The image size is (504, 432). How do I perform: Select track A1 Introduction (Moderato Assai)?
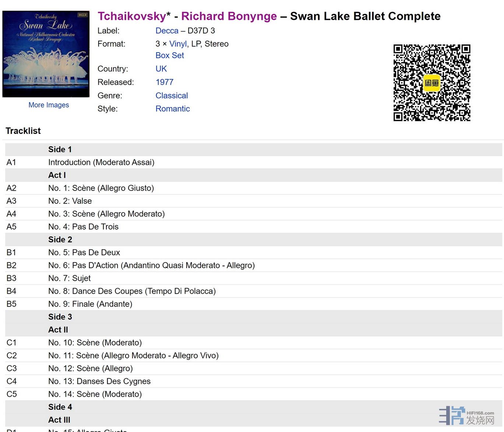pyautogui.click(x=101, y=162)
